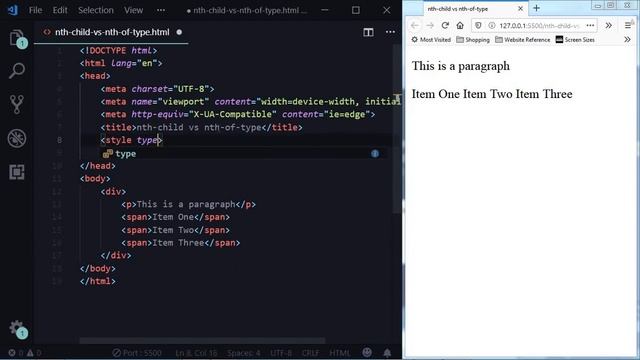This screenshot has width=640, height=360.
Task: Change file encoding UTF-8
Action: tap(281, 353)
